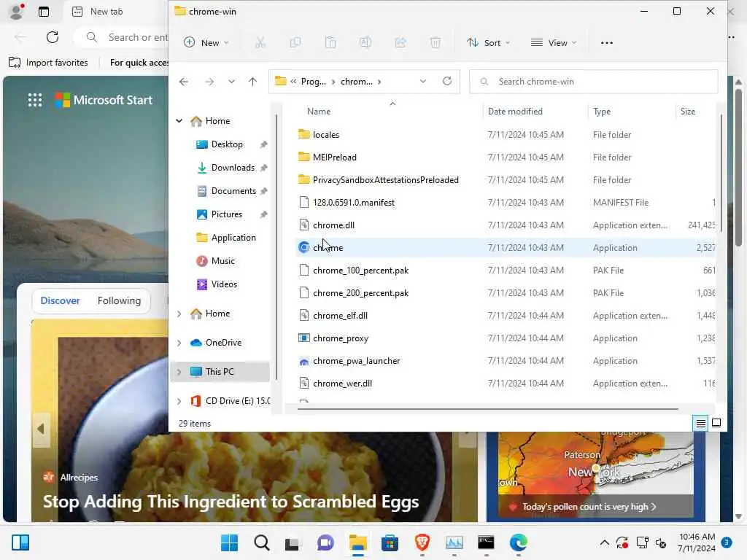This screenshot has height=560, width=747.
Task: Open the Microsoft Start apps grid icon
Action: [35, 100]
